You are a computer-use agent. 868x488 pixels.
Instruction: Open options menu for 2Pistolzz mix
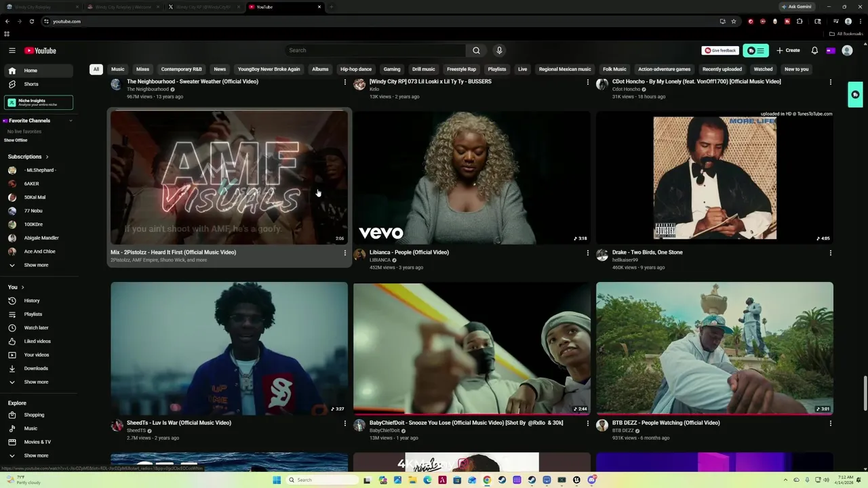345,253
